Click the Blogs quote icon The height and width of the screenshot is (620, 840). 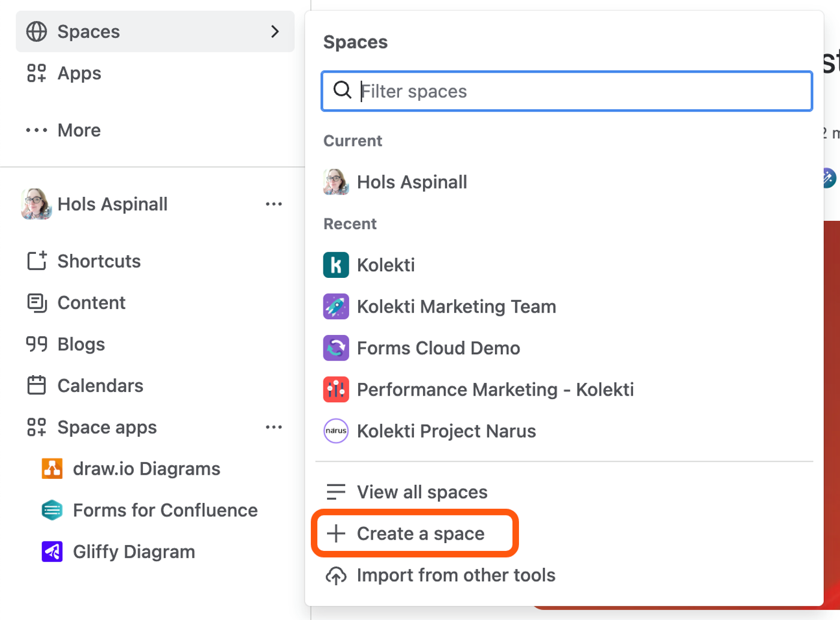coord(37,344)
